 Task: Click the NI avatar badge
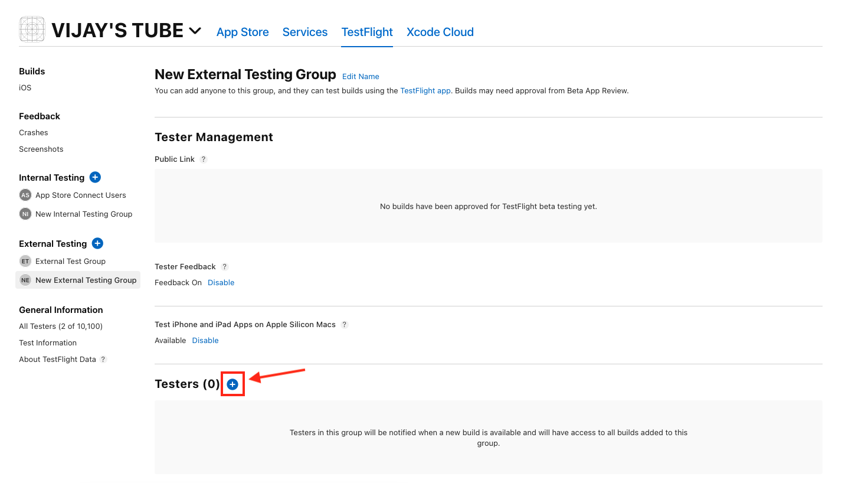25,214
